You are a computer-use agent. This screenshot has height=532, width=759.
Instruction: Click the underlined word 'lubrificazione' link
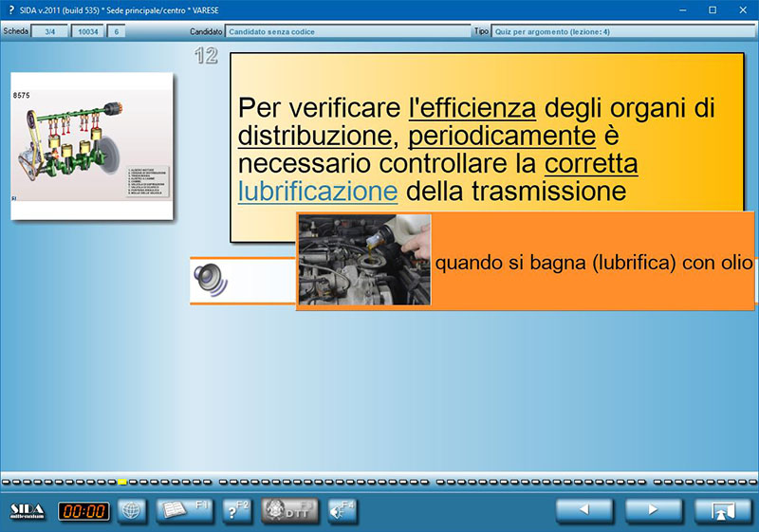pyautogui.click(x=318, y=192)
